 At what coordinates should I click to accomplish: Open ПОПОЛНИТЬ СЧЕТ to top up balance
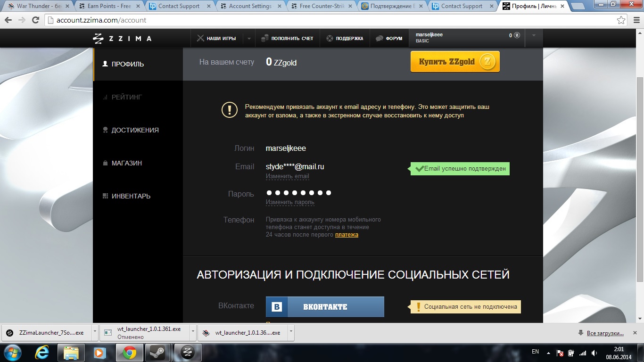pyautogui.click(x=288, y=38)
